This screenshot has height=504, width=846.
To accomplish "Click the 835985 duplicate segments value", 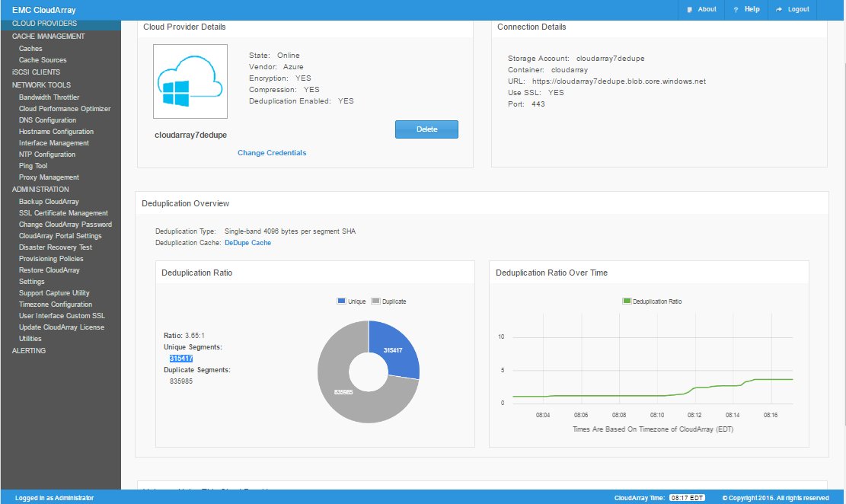I will (x=181, y=381).
